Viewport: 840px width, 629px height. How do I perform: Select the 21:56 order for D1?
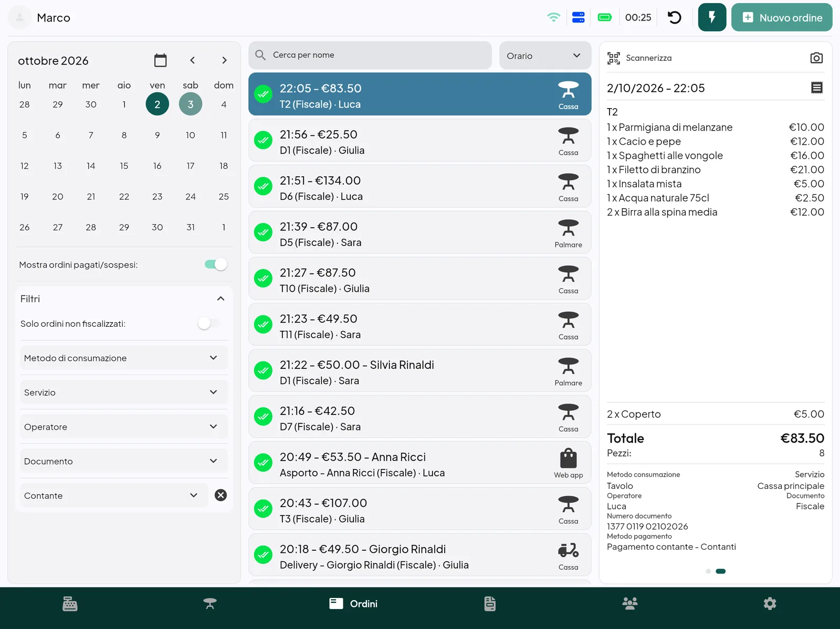coord(419,140)
